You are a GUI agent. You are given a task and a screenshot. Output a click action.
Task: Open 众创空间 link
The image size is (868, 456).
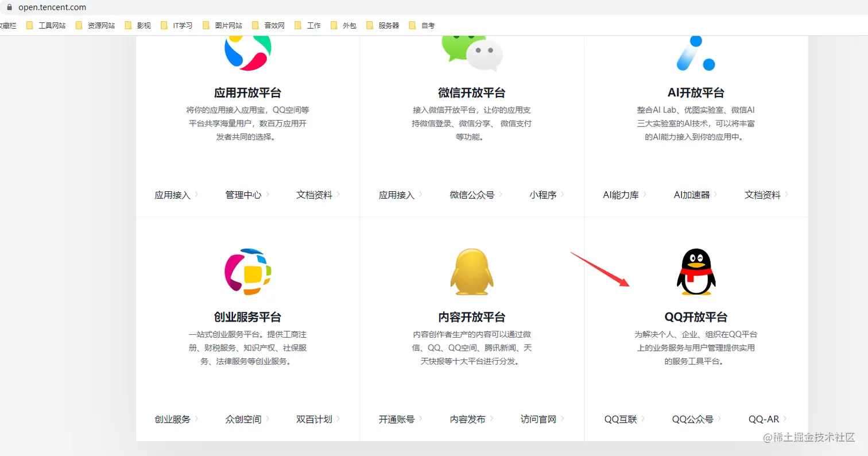[x=247, y=419]
